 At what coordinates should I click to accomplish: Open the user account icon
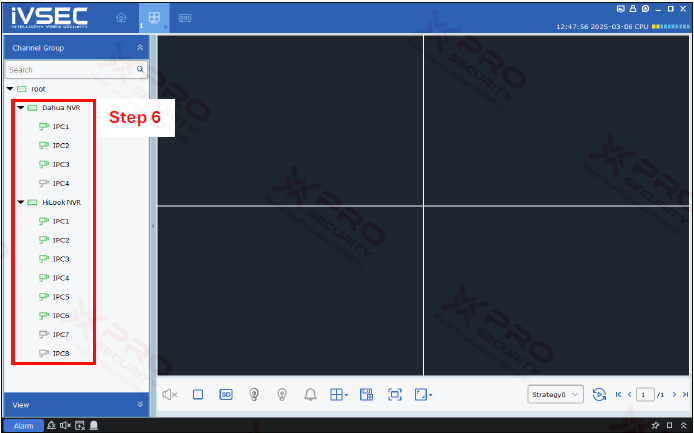point(633,9)
